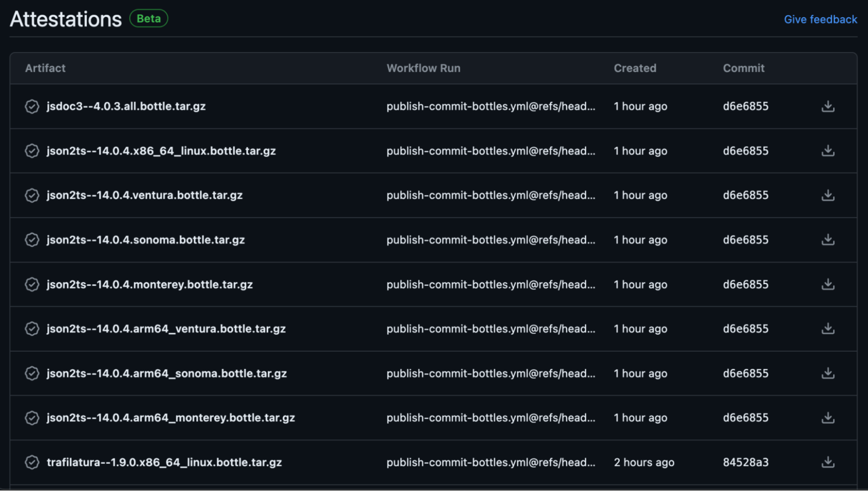Download json2ts ventura bottle attestation
This screenshot has width=868, height=491.
pyautogui.click(x=828, y=195)
